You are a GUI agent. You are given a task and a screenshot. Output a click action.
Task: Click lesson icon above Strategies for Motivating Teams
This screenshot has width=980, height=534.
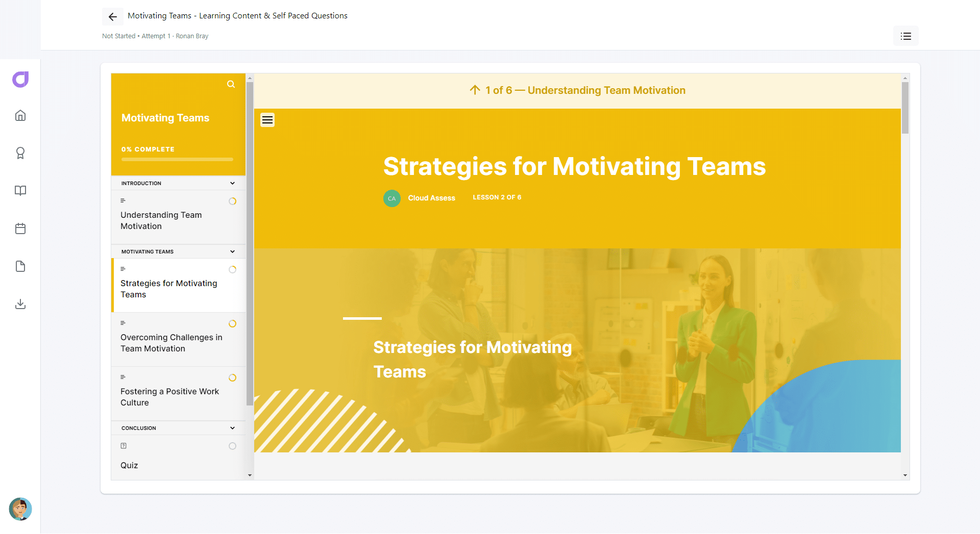123,269
